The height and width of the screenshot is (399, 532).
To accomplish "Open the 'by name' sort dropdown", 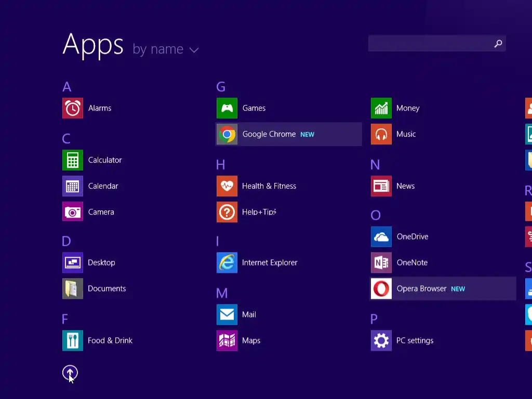I will pyautogui.click(x=165, y=49).
